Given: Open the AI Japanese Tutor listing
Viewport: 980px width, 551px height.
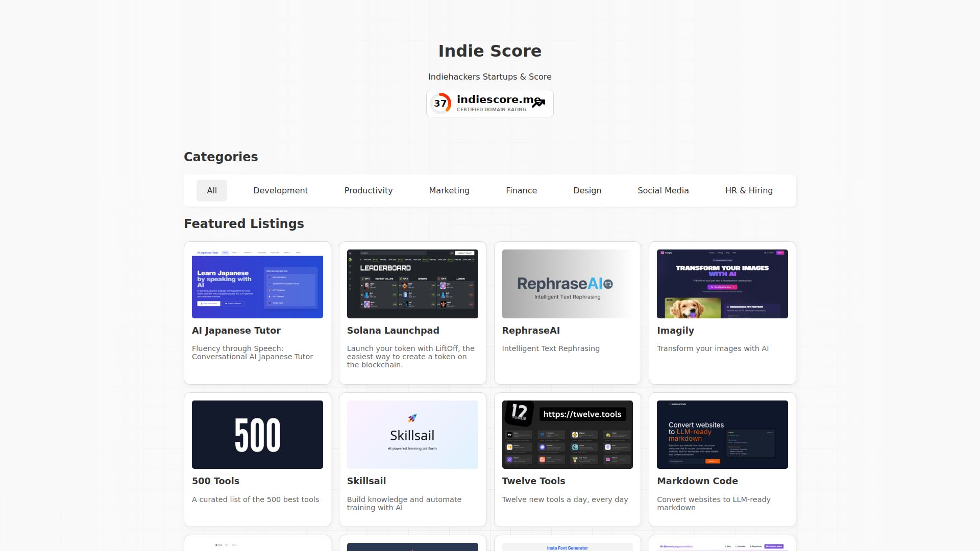Looking at the screenshot, I should [236, 330].
